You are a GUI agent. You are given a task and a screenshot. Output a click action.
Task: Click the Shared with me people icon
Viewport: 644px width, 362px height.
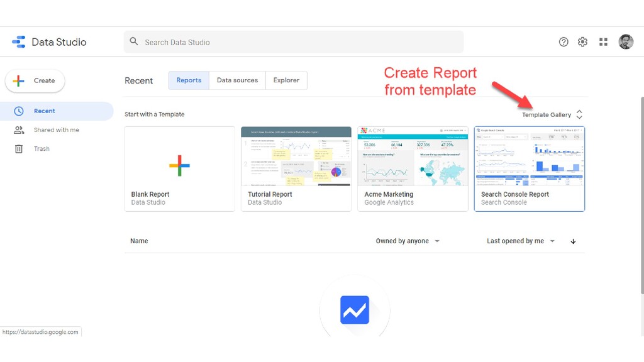tap(19, 130)
